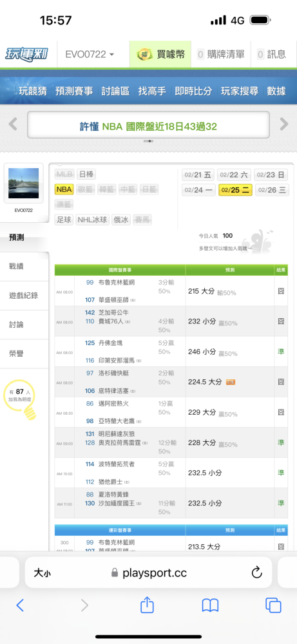The width and height of the screenshot is (297, 644).
Task: Open 數據 menu item
Action: point(276,91)
